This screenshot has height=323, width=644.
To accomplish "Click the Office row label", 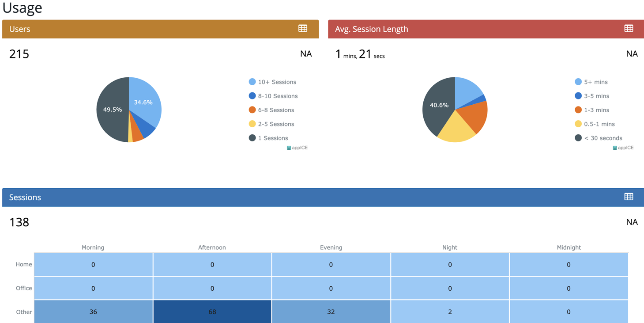I will pos(24,288).
